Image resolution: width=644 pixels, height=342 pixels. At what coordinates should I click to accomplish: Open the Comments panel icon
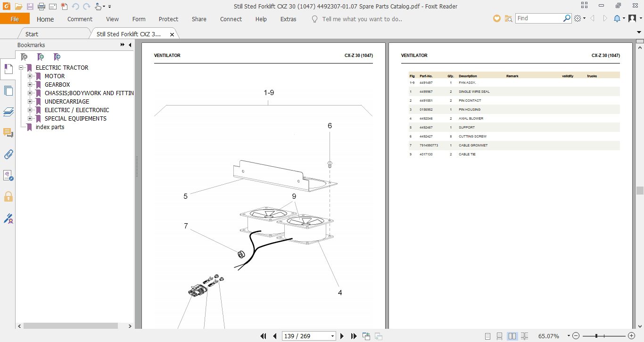tap(8, 133)
